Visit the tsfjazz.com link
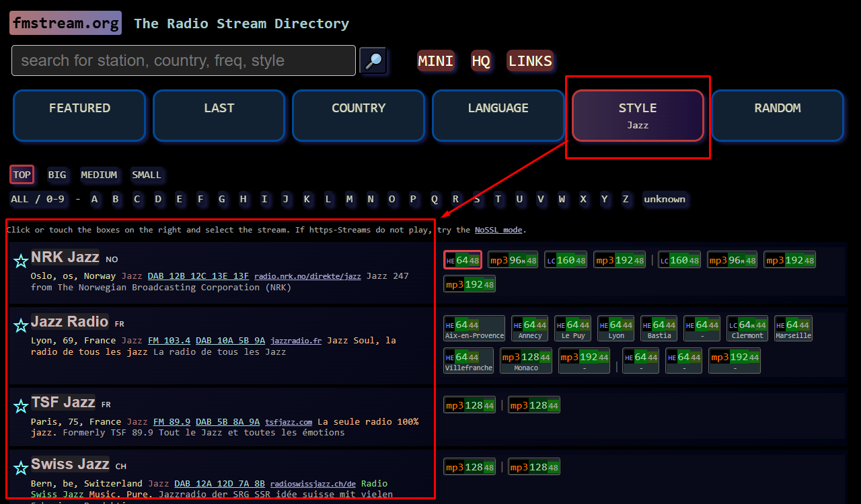 [x=289, y=422]
